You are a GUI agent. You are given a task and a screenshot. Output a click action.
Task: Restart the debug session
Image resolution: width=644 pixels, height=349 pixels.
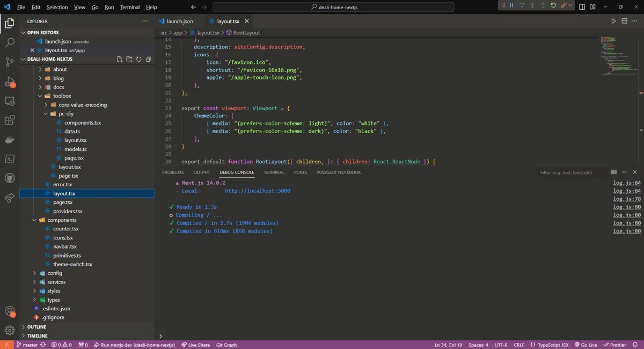click(x=553, y=5)
